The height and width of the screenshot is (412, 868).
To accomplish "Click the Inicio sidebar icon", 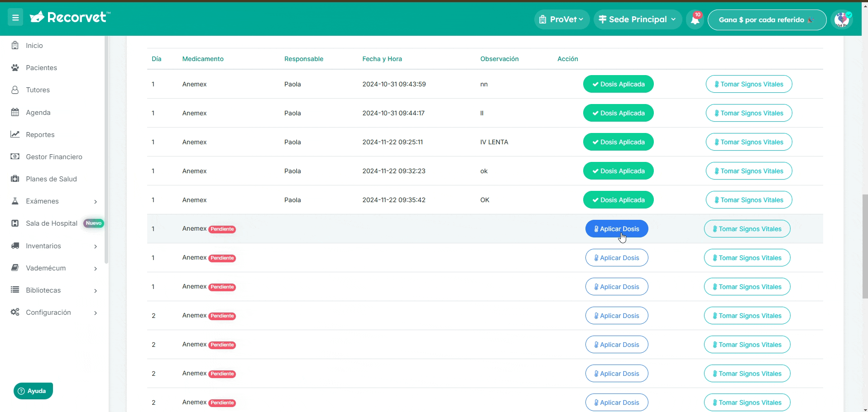I will tap(15, 45).
